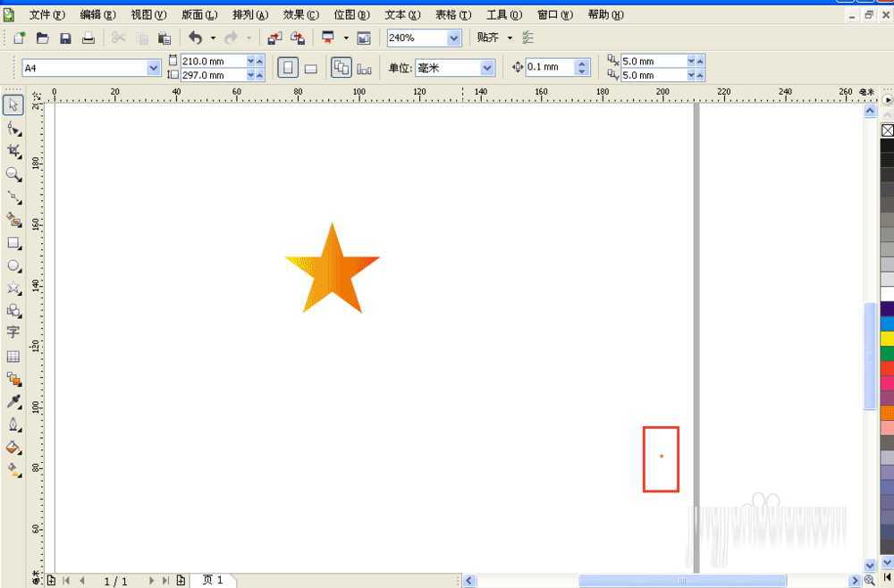Select the Eyedropper tool

(x=13, y=401)
